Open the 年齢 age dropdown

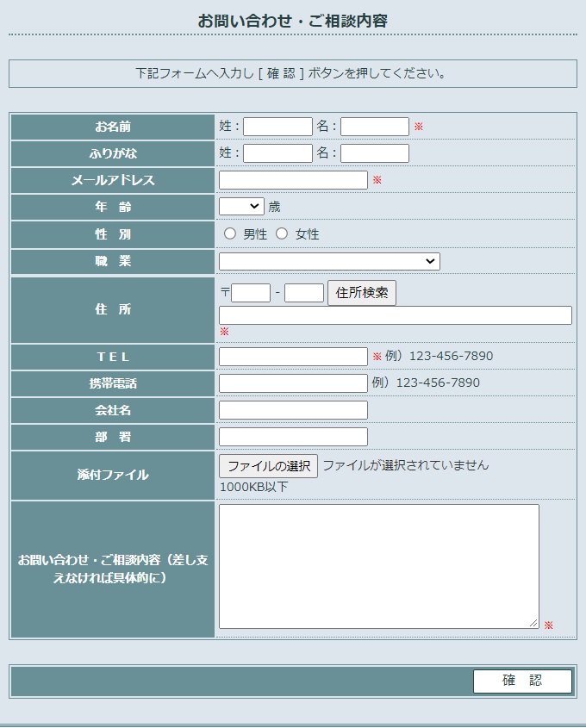241,207
